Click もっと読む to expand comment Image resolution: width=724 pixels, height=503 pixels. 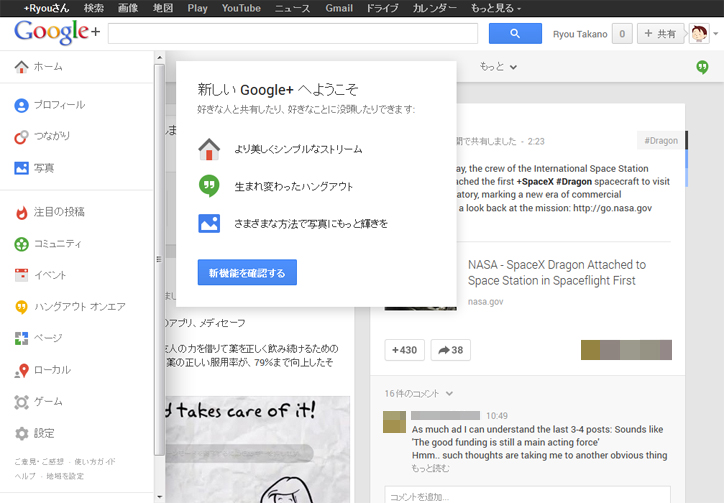pos(430,468)
